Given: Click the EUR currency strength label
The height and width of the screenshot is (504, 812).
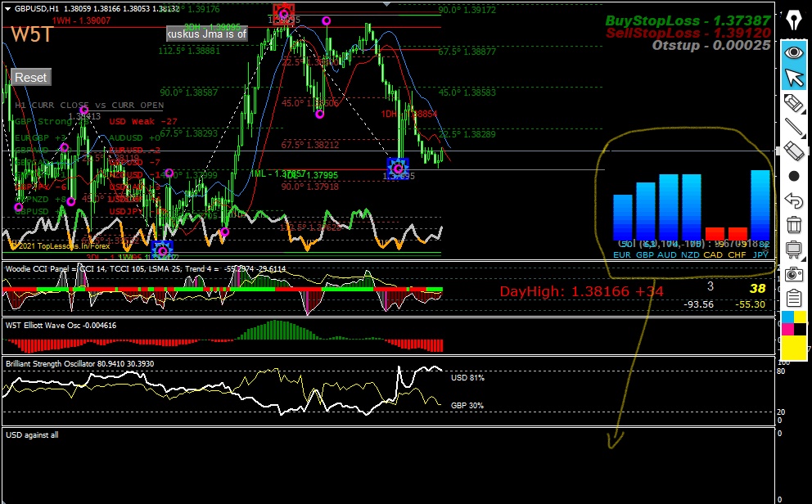Looking at the screenshot, I should pyautogui.click(x=622, y=255).
